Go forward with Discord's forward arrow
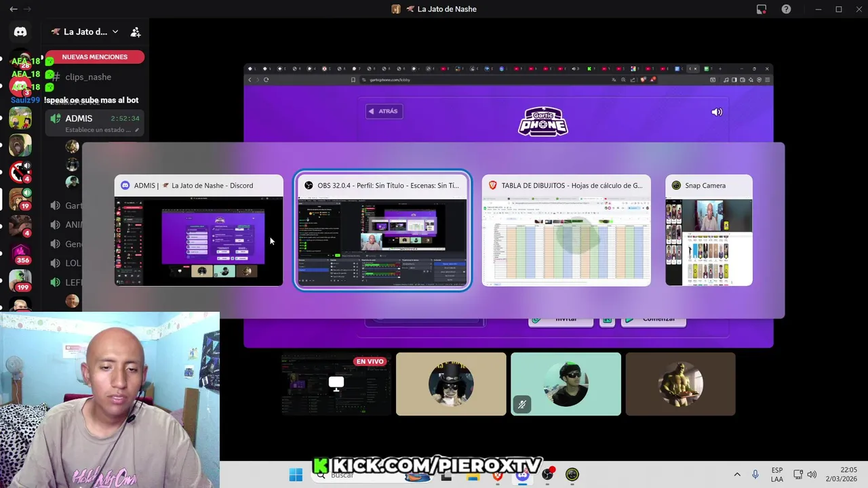Screen dimensions: 868x488 click(27, 9)
